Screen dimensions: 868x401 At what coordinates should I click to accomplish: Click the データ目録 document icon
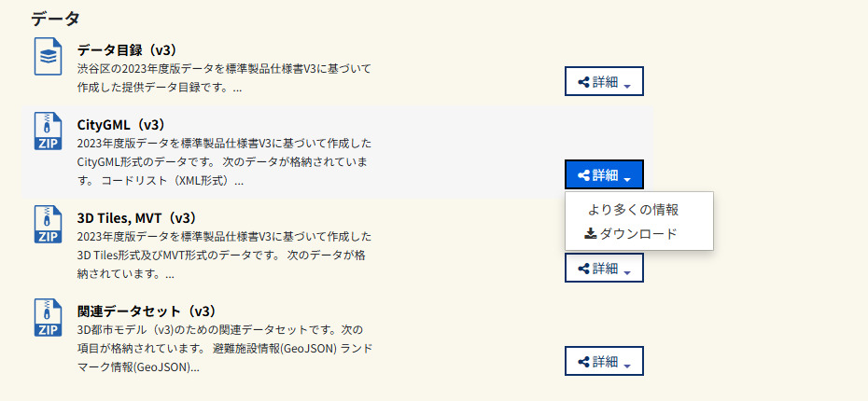[49, 56]
